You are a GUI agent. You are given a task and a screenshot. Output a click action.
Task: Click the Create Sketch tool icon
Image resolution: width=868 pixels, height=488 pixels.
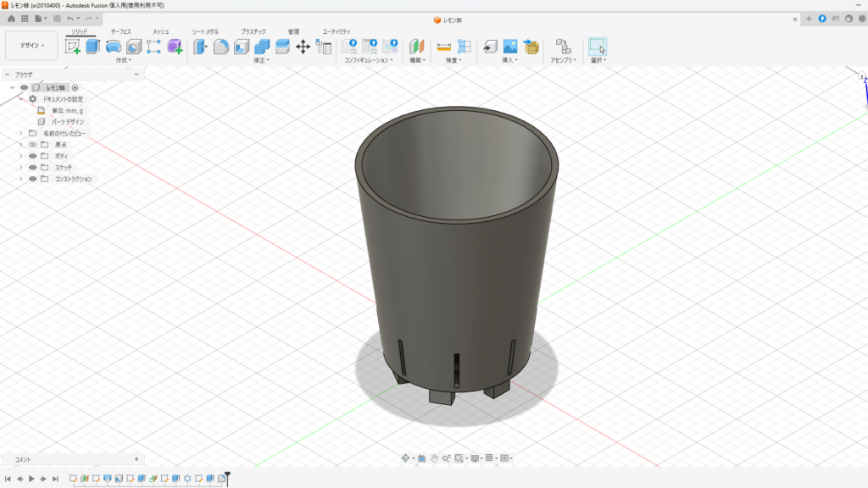click(x=73, y=47)
